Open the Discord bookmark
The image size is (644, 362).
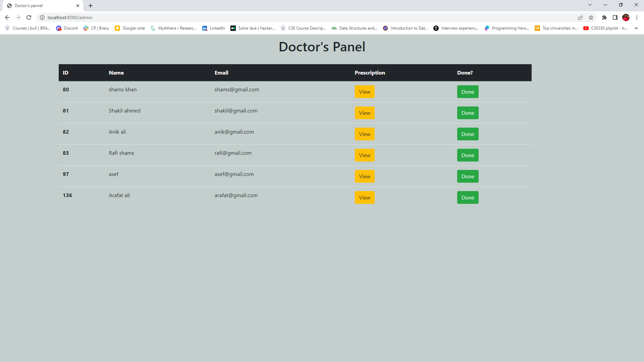67,28
